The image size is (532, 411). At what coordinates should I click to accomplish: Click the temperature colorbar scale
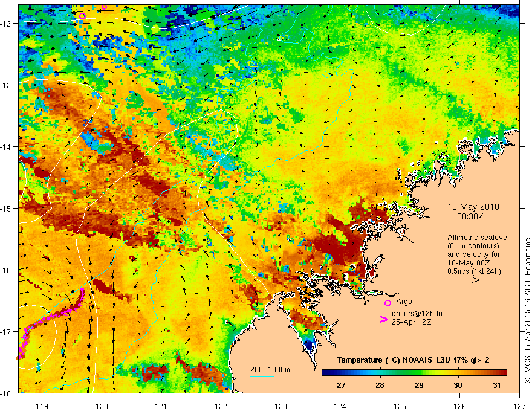(414, 372)
